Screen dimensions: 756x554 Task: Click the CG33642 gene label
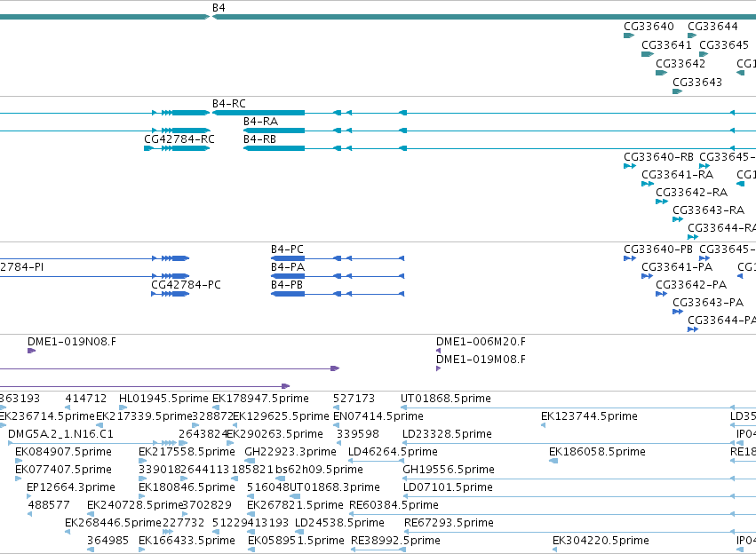click(x=680, y=64)
